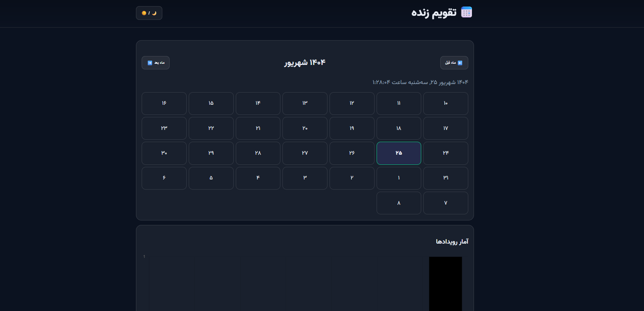Click day ۱۶ (16) cell
Viewport: 644px width, 311px height.
coord(164,104)
